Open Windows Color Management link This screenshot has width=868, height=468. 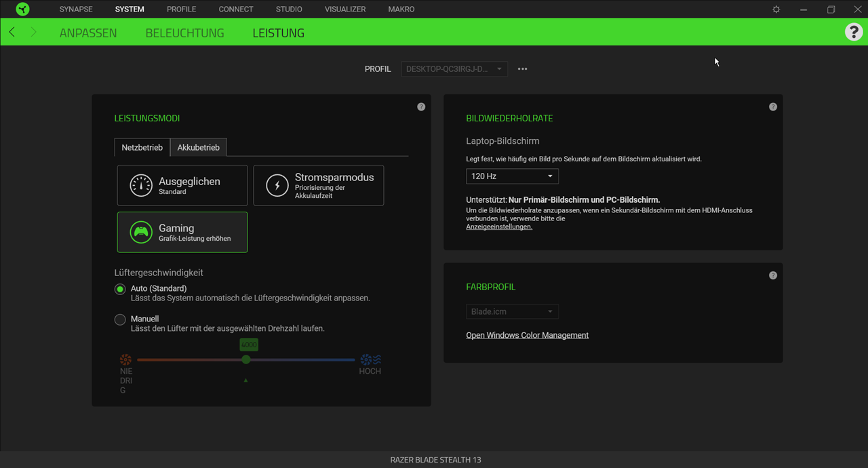tap(527, 335)
